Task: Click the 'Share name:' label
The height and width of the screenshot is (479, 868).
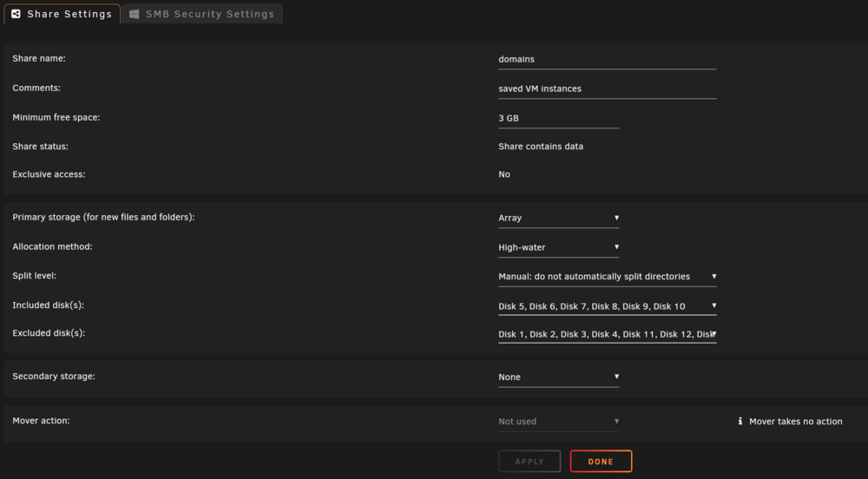Action: (x=39, y=59)
